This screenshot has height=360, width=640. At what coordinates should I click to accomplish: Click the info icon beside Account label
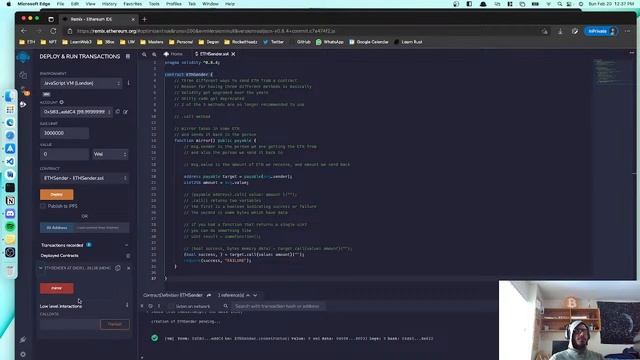(x=62, y=102)
